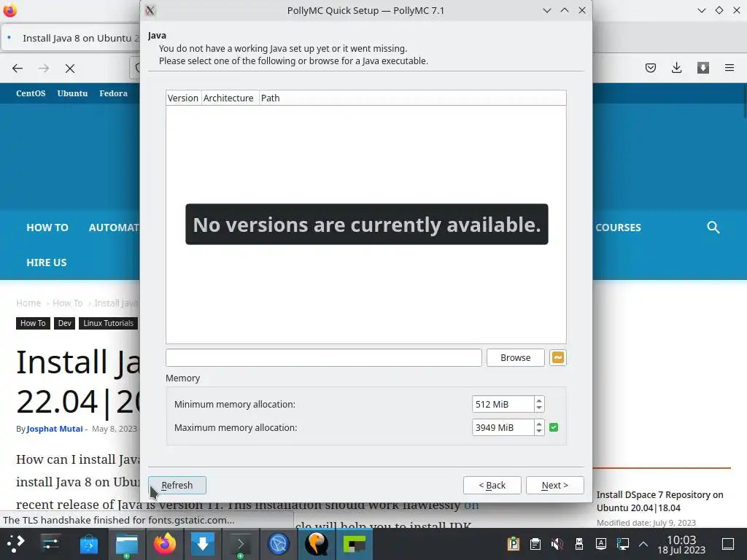Open removable devices tray icon

[578, 544]
